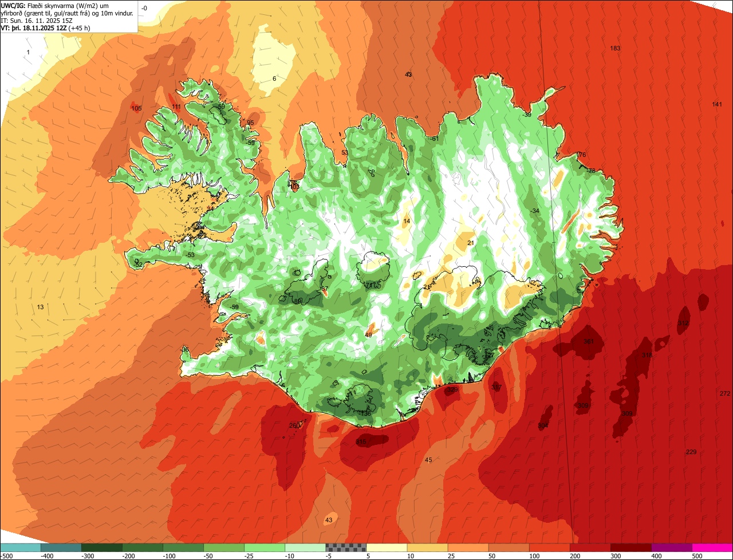Click the '105' value west of the Westfjords

[136, 108]
